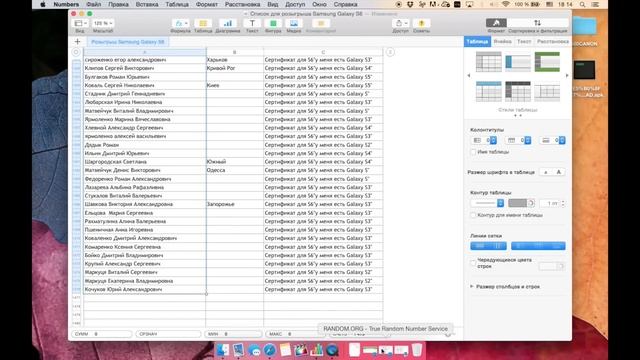Switch to the Таблица inspector tab
The image size is (640, 360).
point(477,42)
